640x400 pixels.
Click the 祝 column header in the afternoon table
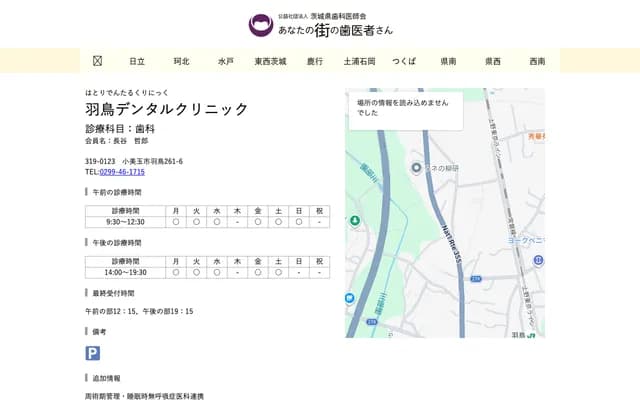[x=319, y=262]
